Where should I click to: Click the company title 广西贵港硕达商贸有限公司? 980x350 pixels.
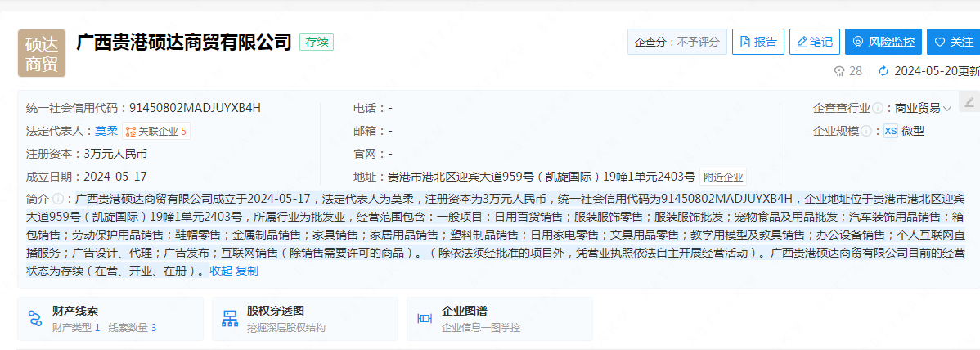pyautogui.click(x=184, y=42)
